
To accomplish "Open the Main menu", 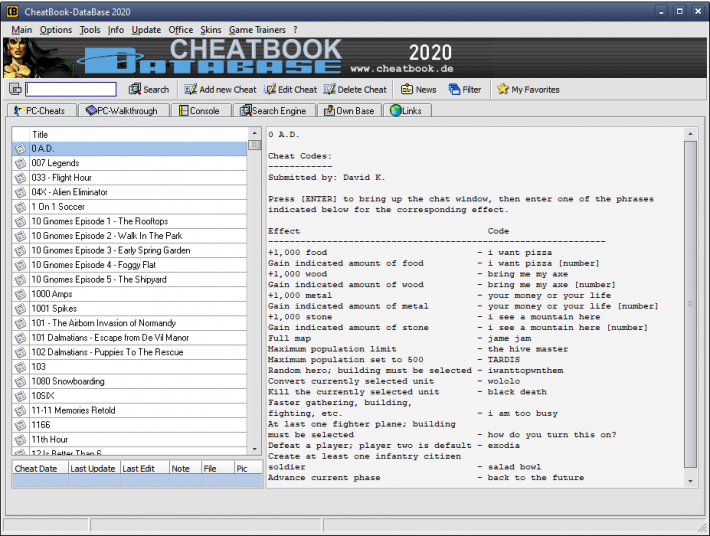I will pos(22,30).
